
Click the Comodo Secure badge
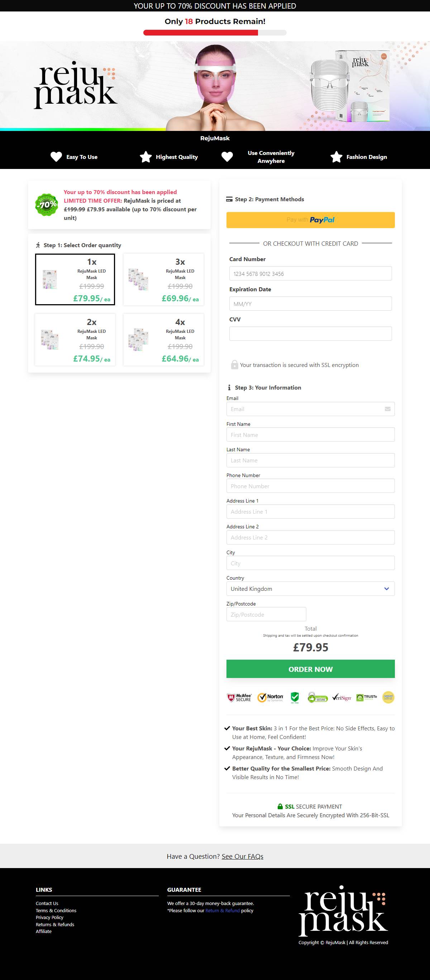(x=317, y=697)
